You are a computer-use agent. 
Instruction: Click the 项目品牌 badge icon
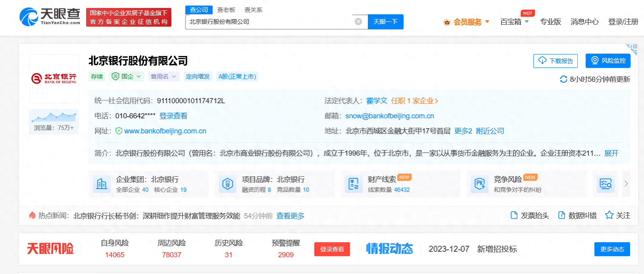click(228, 184)
